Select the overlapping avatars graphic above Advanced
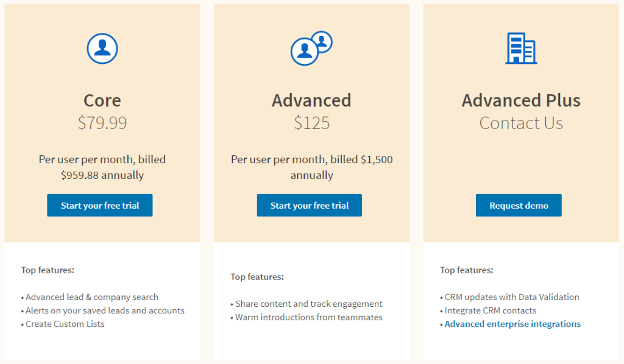The width and height of the screenshot is (624, 364). pyautogui.click(x=311, y=47)
